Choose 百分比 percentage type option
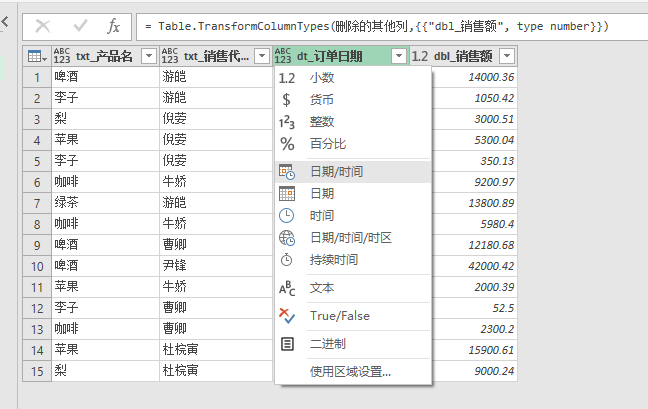Viewport: 648px width, 409px height. (329, 144)
